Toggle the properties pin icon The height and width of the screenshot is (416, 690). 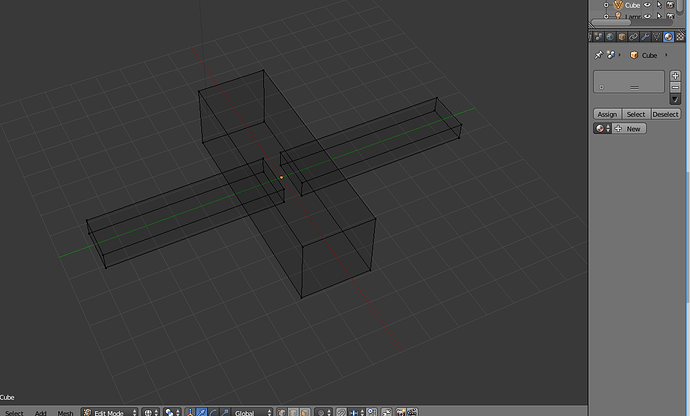598,55
